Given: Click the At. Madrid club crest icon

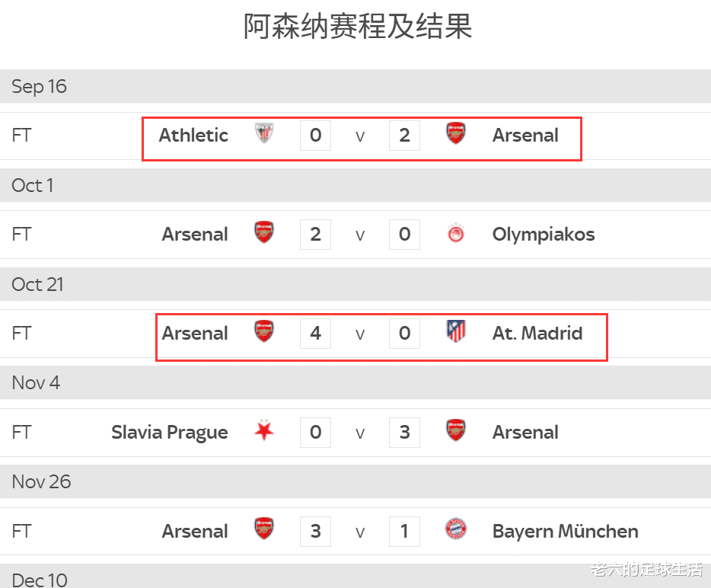Looking at the screenshot, I should 455,333.
